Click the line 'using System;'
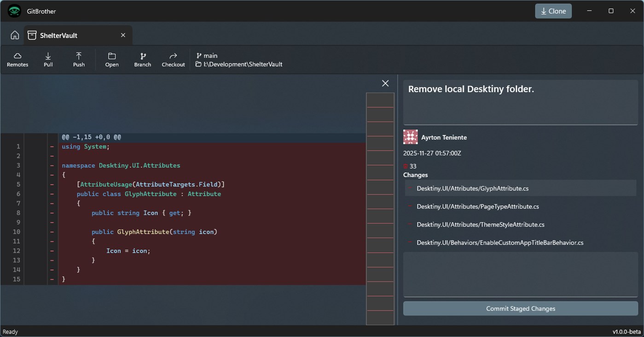644x337 pixels. (86, 146)
